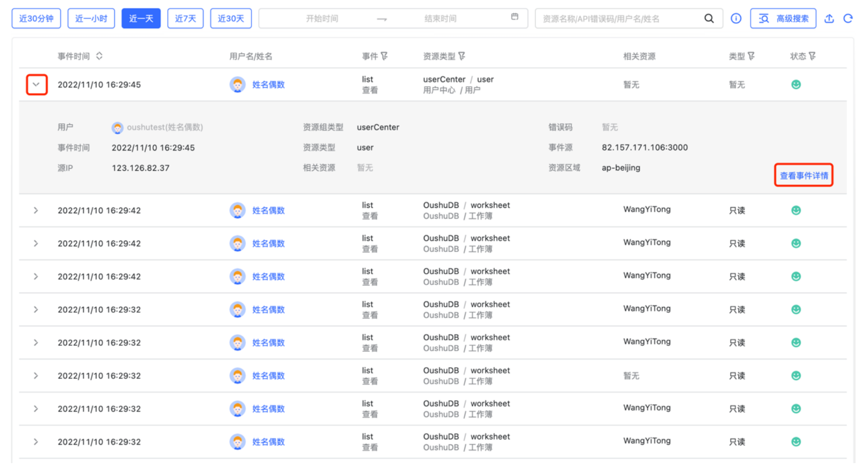Click userCenter value beside 资源组类型
The image size is (868, 475).
pyautogui.click(x=378, y=127)
